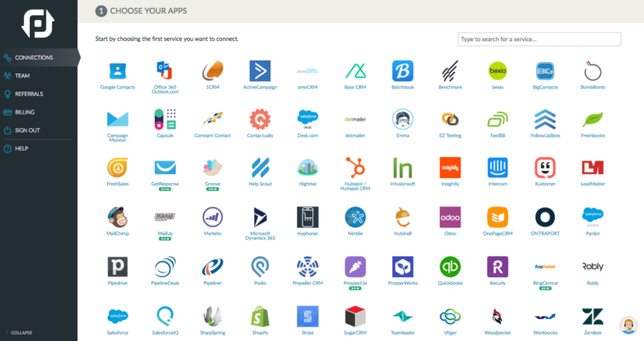
Task: Choose the Salesforce service icon
Action: coord(118,314)
